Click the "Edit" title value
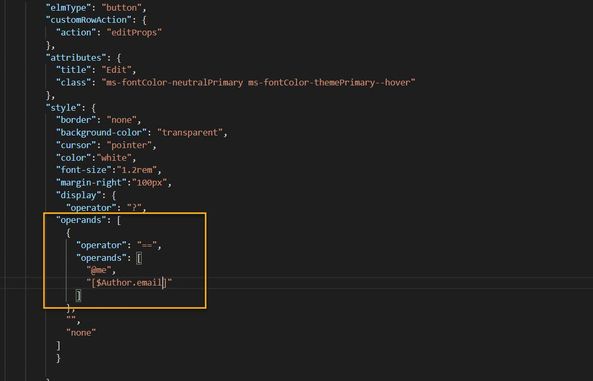This screenshot has height=381, width=593. click(x=116, y=70)
